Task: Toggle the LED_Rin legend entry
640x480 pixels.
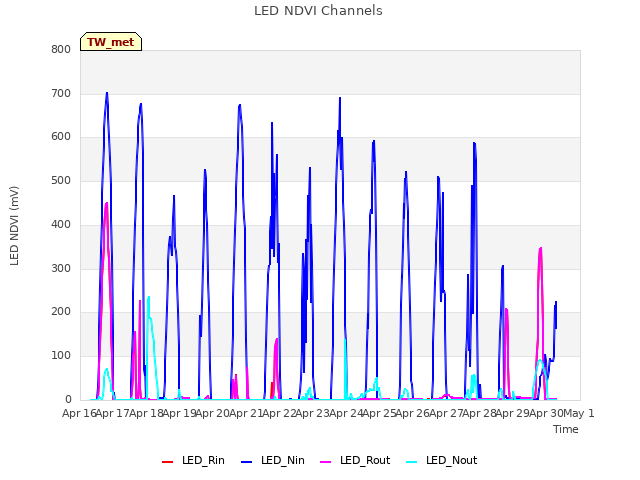Action: (193, 460)
